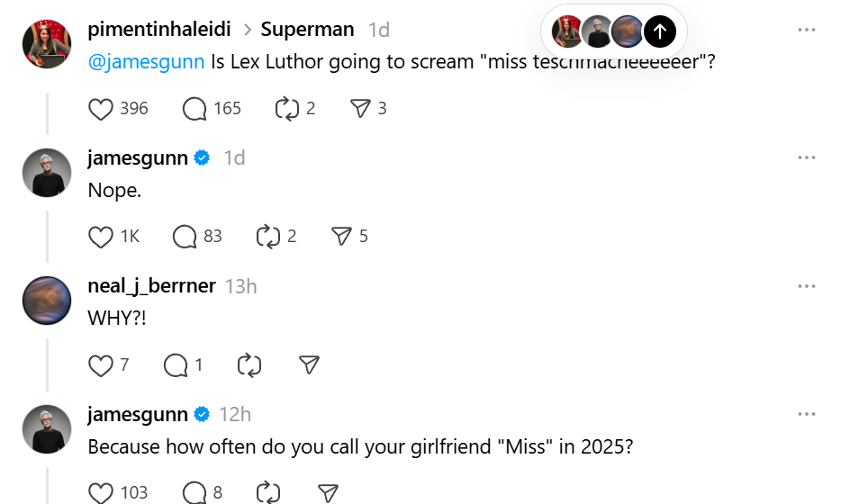
Task: Open the Superman topic link
Action: (x=307, y=30)
